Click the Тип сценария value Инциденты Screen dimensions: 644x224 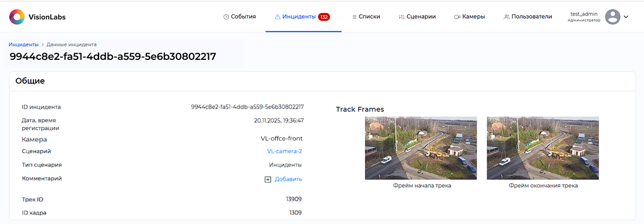tap(286, 165)
